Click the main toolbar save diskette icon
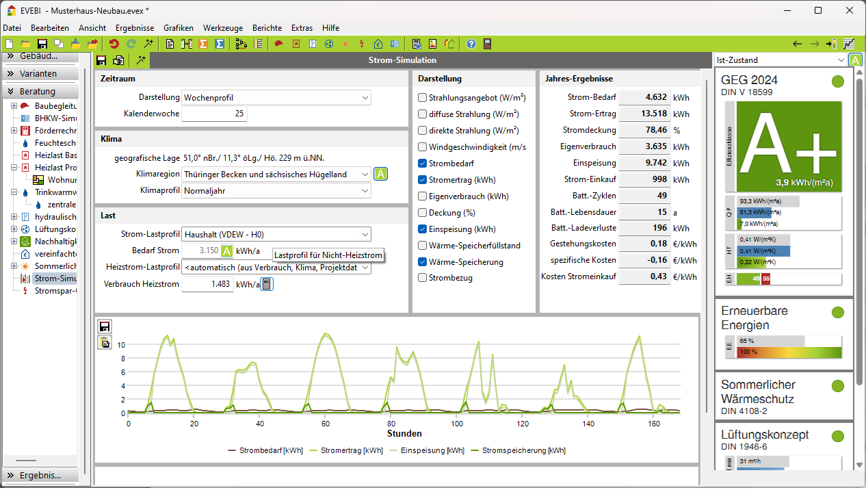 (42, 44)
